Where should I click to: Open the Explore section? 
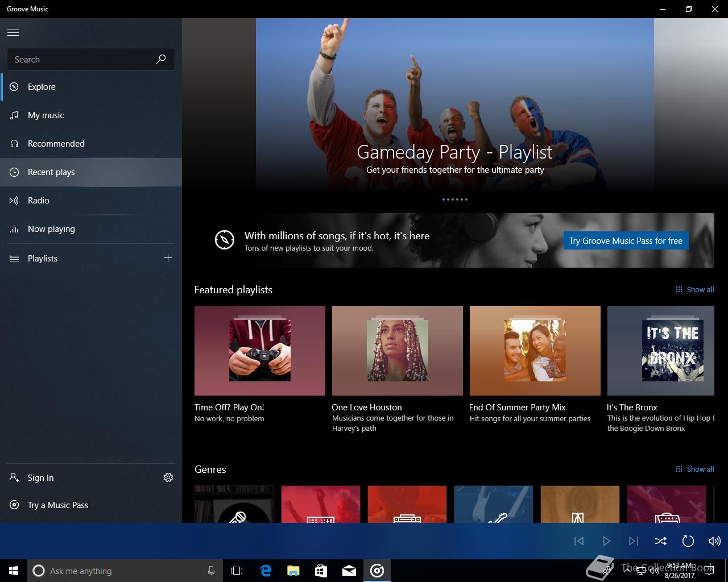91,87
